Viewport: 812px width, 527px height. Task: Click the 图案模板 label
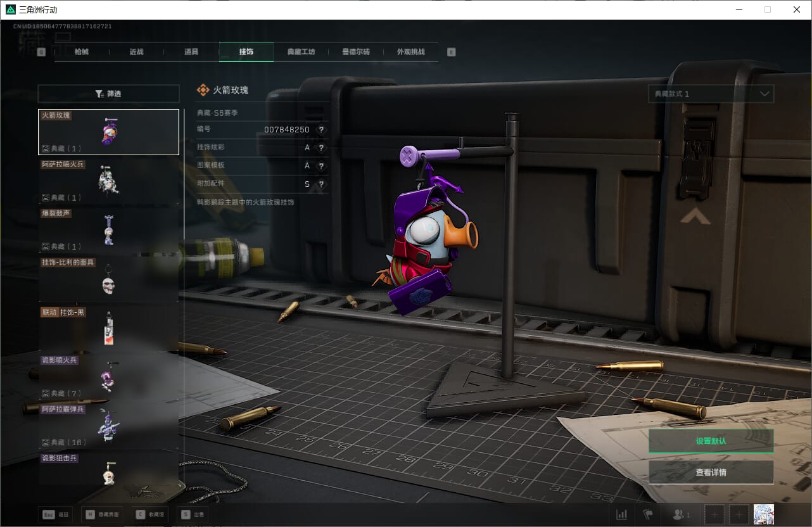click(x=210, y=166)
